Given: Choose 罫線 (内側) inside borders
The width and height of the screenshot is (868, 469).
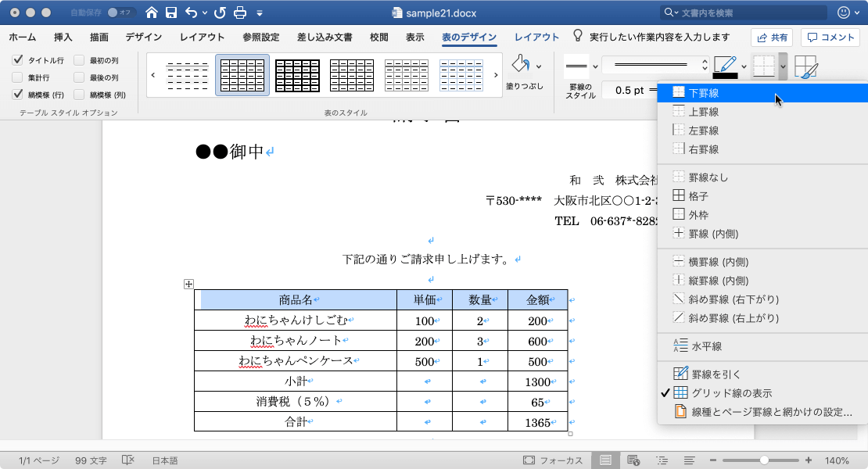Looking at the screenshot, I should point(762,234).
